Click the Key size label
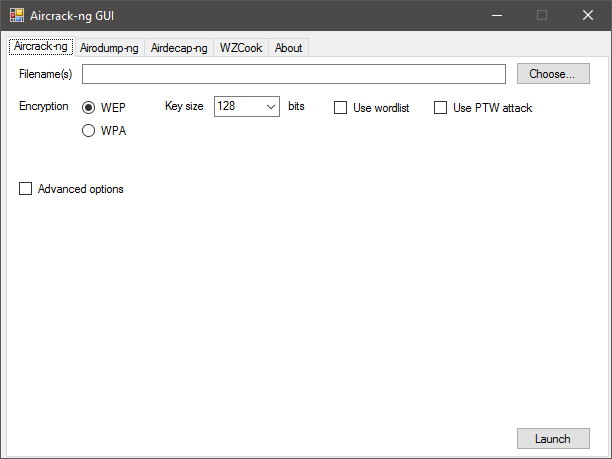 pos(184,106)
